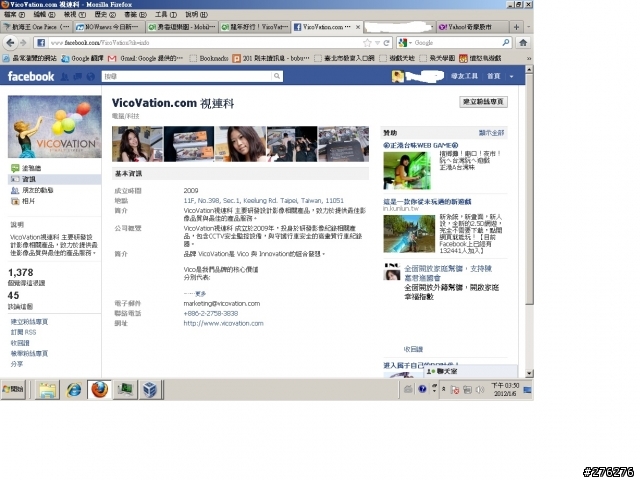Screen dimensions: 640x480
Task: Expand the 更多 (more) link in description
Action: [x=200, y=294]
